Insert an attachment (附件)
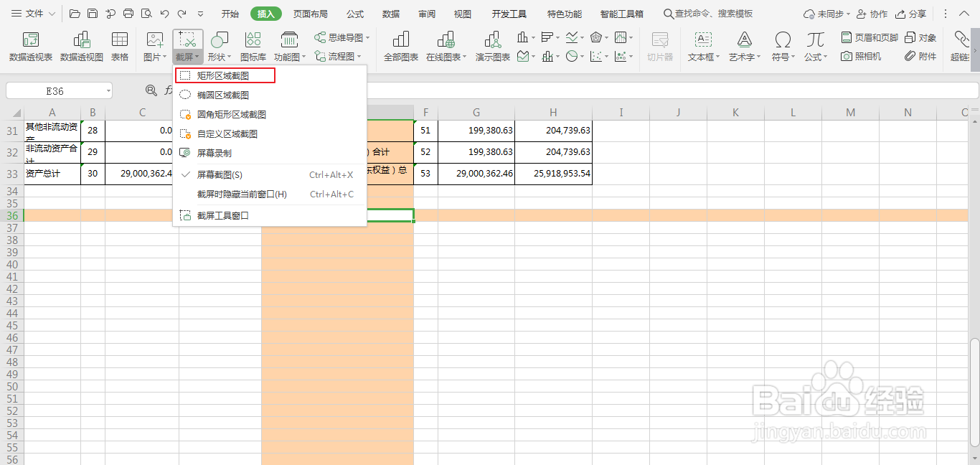Screen dimensions: 980x465 pyautogui.click(x=920, y=56)
